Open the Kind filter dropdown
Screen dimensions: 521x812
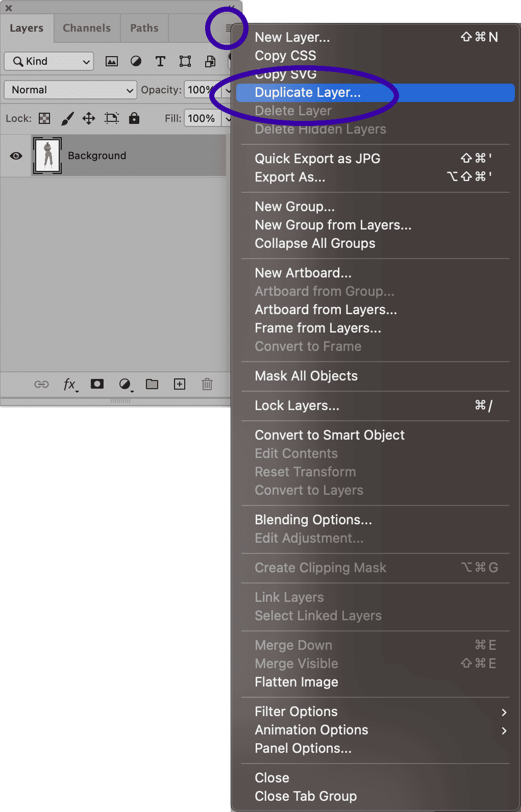[x=49, y=62]
